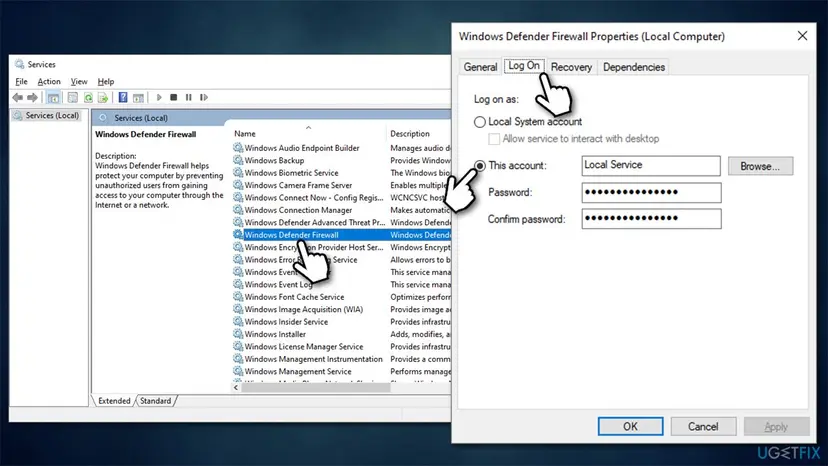
Task: Select the This account radio button
Action: coord(479,166)
